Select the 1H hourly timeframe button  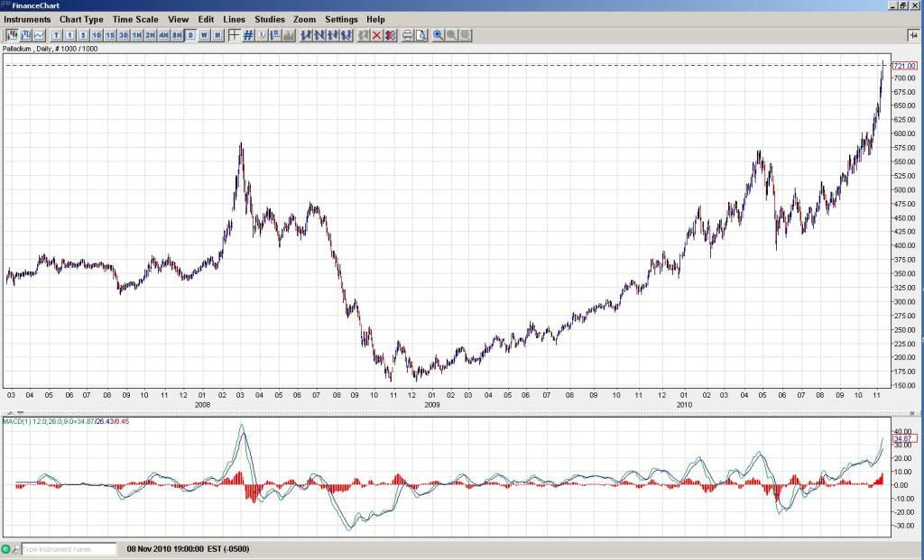tap(136, 35)
